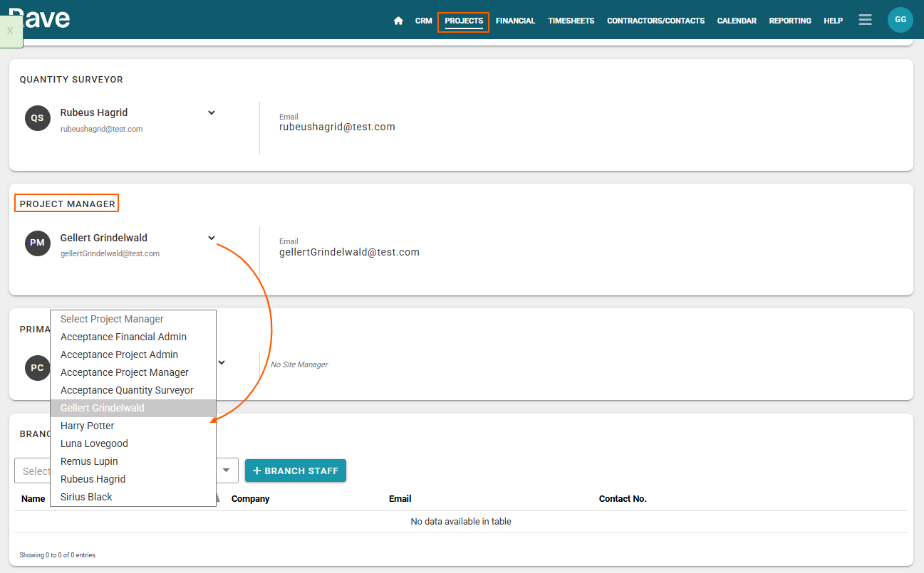Screen dimensions: 924x573
Task: Click rubeushagrid@test.com under Email label
Action: click(337, 127)
